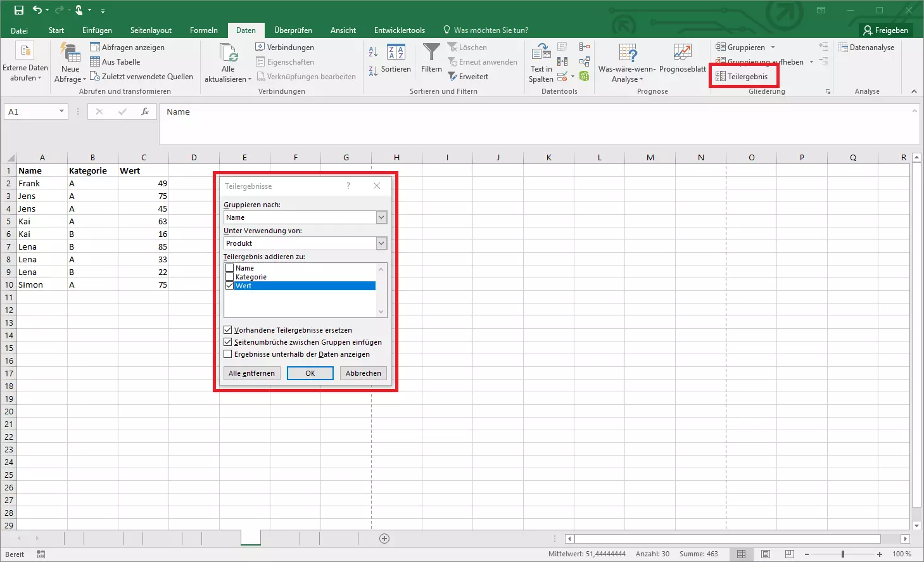Expand the Was-wäre-wenn-Analyse menu
The width and height of the screenshot is (924, 562).
pyautogui.click(x=627, y=79)
